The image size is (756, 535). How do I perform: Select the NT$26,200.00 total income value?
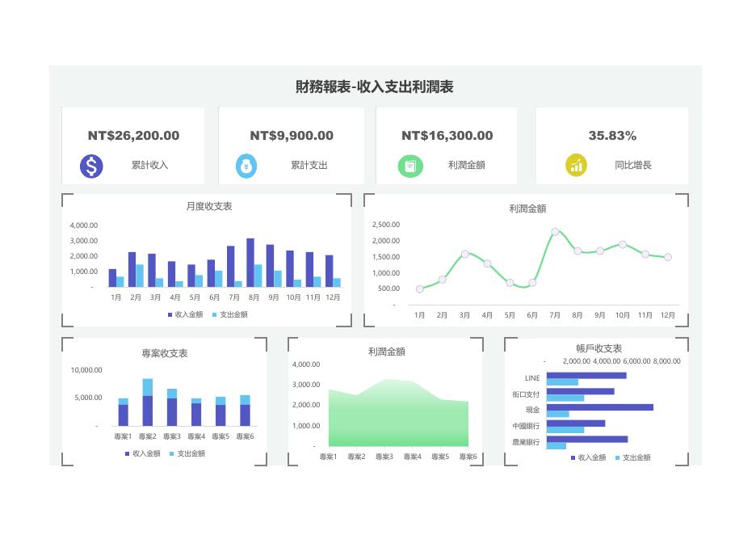pyautogui.click(x=133, y=136)
